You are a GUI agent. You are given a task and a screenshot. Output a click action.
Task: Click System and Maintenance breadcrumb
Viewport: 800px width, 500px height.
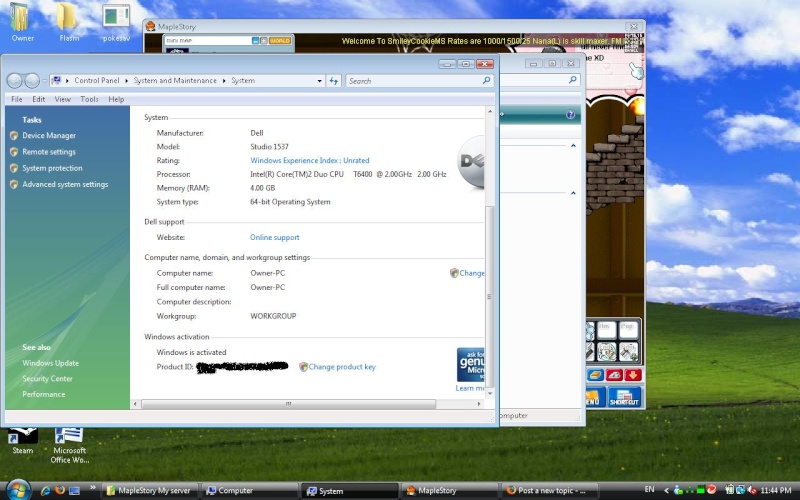click(x=175, y=81)
